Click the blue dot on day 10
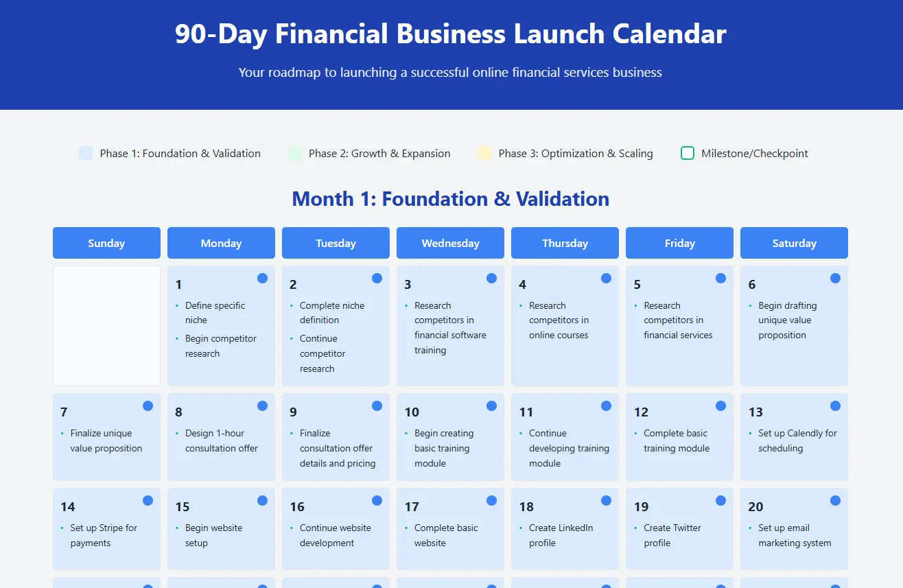 coord(491,405)
